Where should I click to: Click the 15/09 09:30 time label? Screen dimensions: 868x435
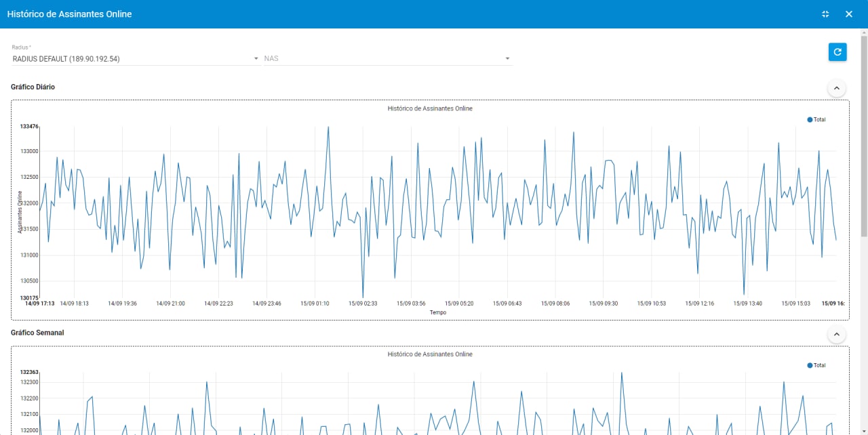[x=604, y=304]
